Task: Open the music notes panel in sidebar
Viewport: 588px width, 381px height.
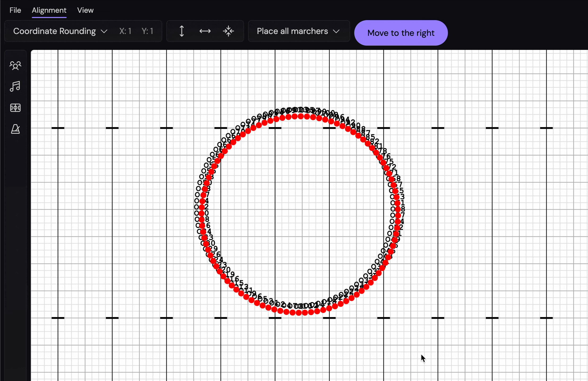Action: tap(15, 86)
